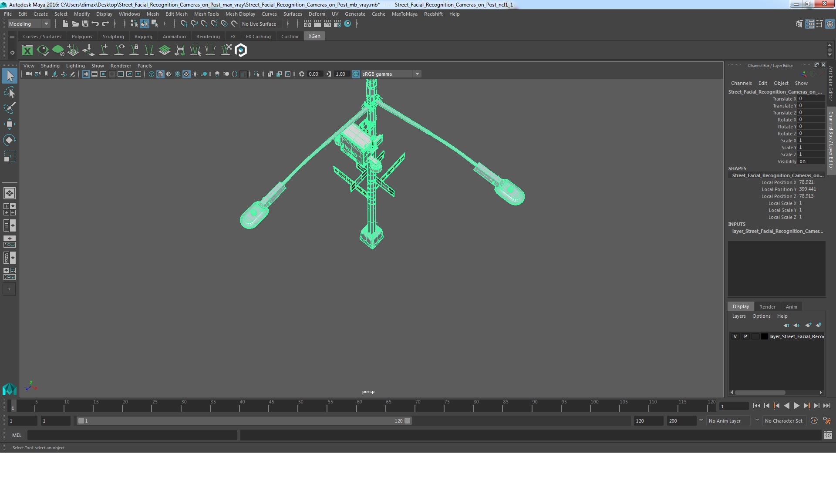Switch to the Rigging shelf tab
Viewport: 836px width, 504px height.
click(x=143, y=37)
